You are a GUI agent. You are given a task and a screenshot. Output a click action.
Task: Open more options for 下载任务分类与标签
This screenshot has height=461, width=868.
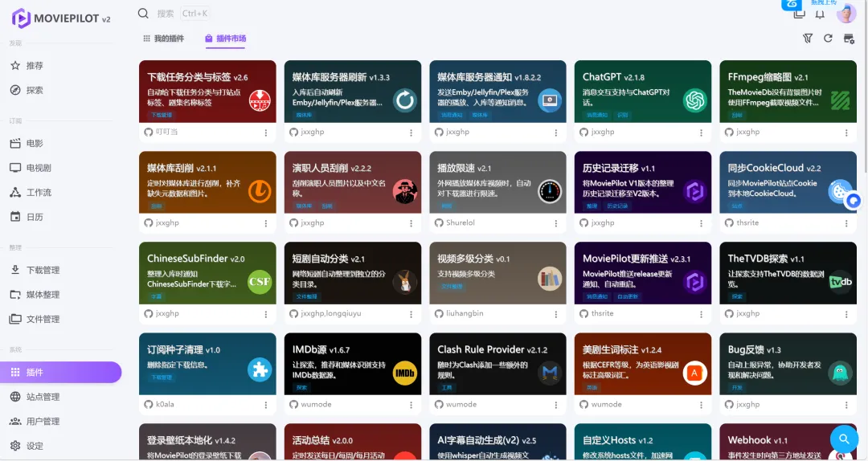tap(266, 133)
